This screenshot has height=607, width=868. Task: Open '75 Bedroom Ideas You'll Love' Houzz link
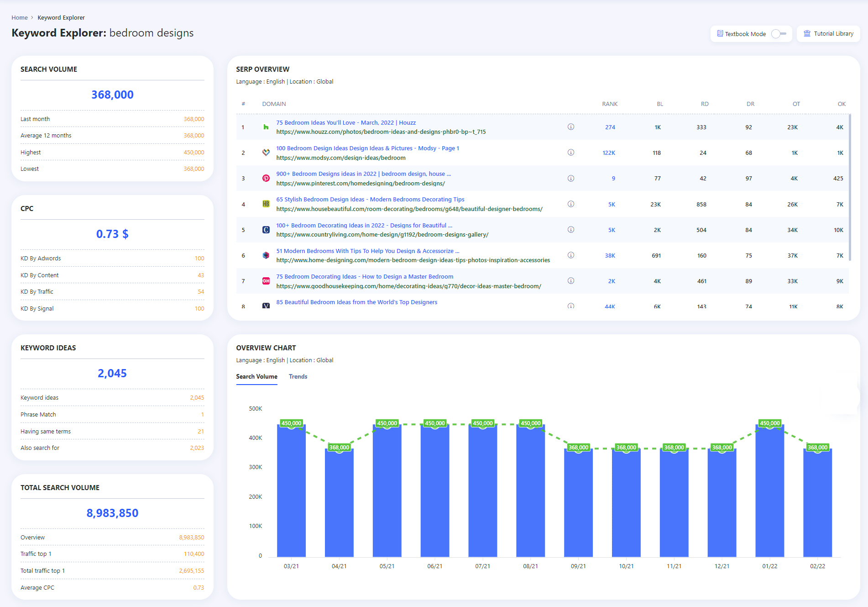(x=346, y=123)
